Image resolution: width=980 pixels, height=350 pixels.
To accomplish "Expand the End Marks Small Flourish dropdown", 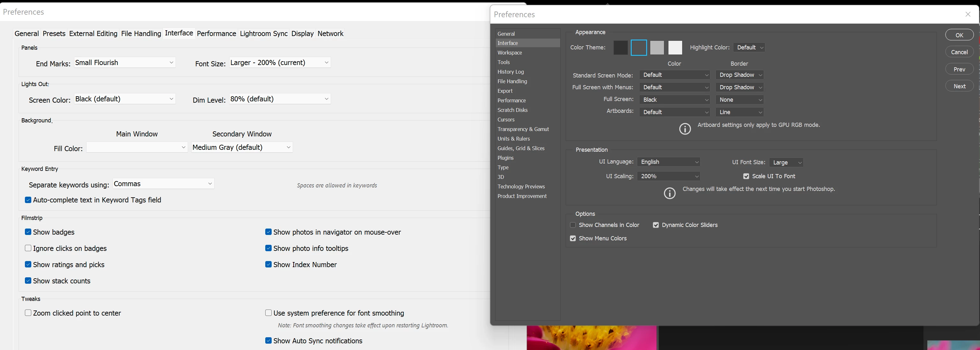I will 125,63.
